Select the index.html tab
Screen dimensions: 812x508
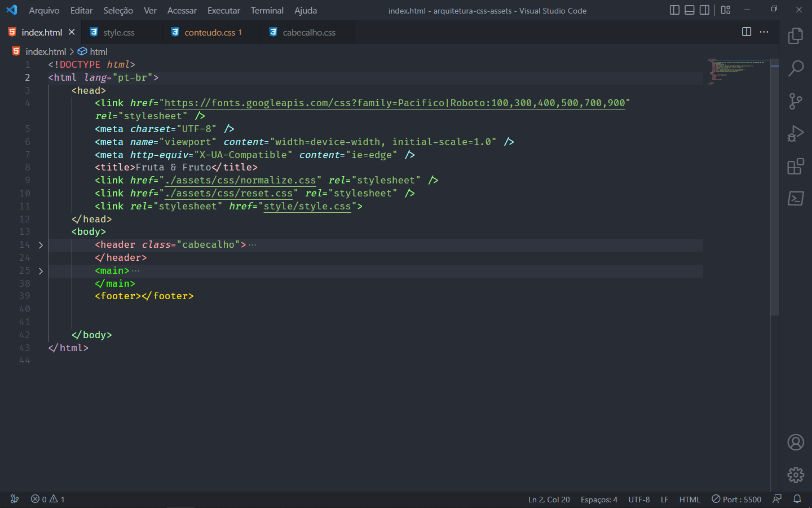(x=41, y=32)
